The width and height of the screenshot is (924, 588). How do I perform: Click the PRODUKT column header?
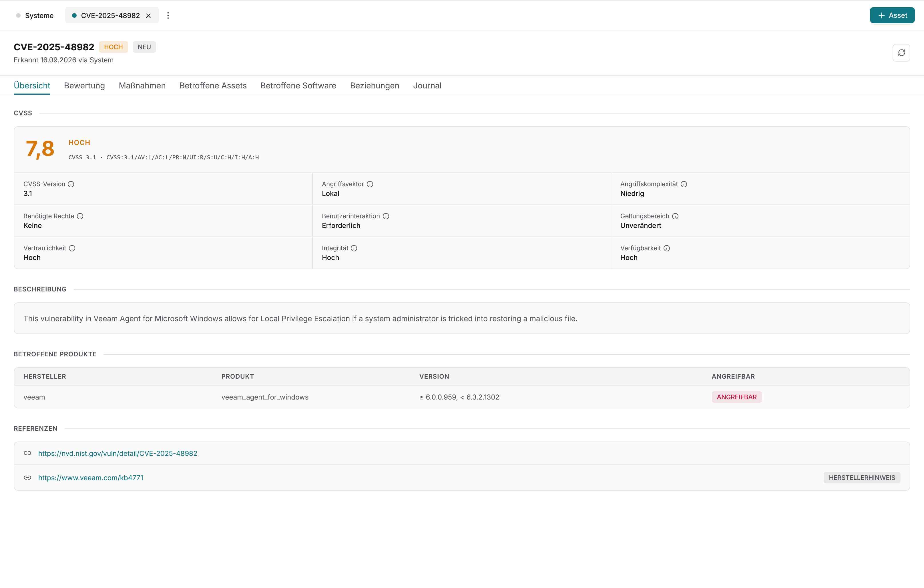click(238, 377)
